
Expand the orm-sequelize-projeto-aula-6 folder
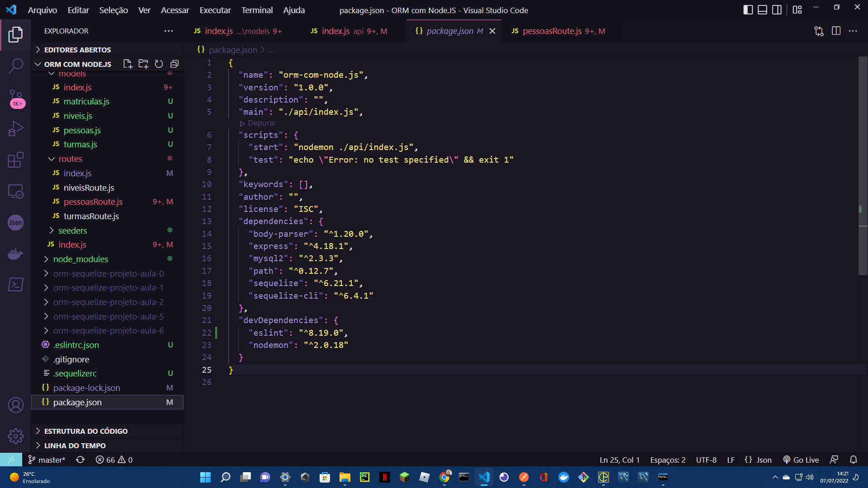[x=108, y=330]
